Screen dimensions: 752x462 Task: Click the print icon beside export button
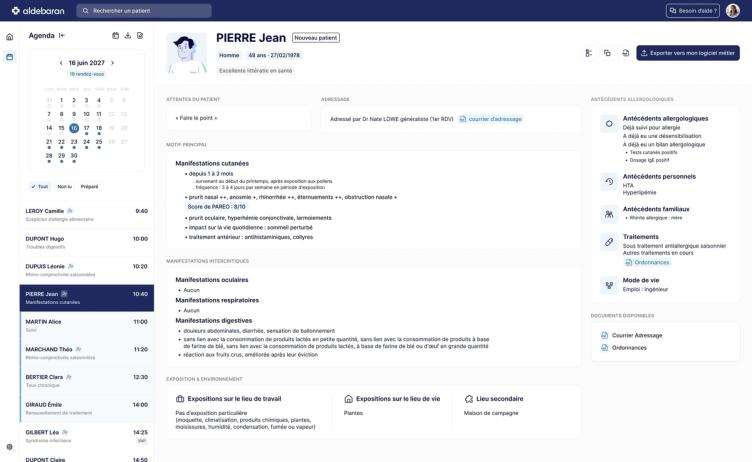click(x=625, y=53)
